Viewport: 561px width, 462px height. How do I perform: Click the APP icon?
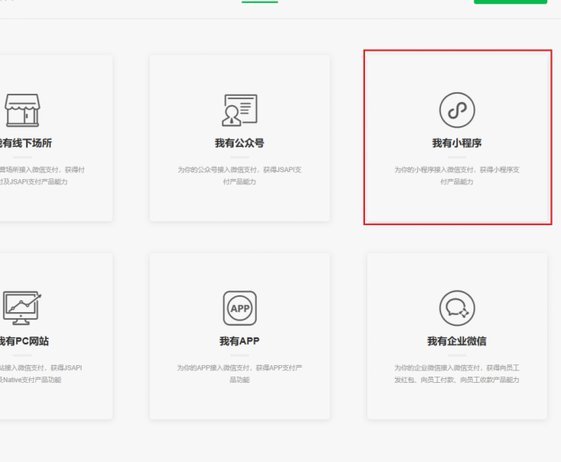(240, 308)
